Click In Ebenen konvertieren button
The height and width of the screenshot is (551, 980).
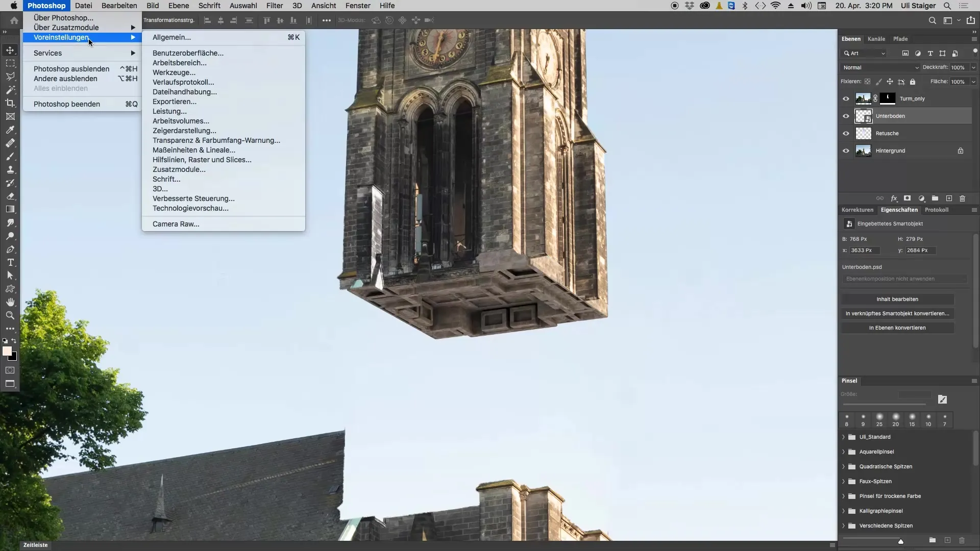coord(897,328)
